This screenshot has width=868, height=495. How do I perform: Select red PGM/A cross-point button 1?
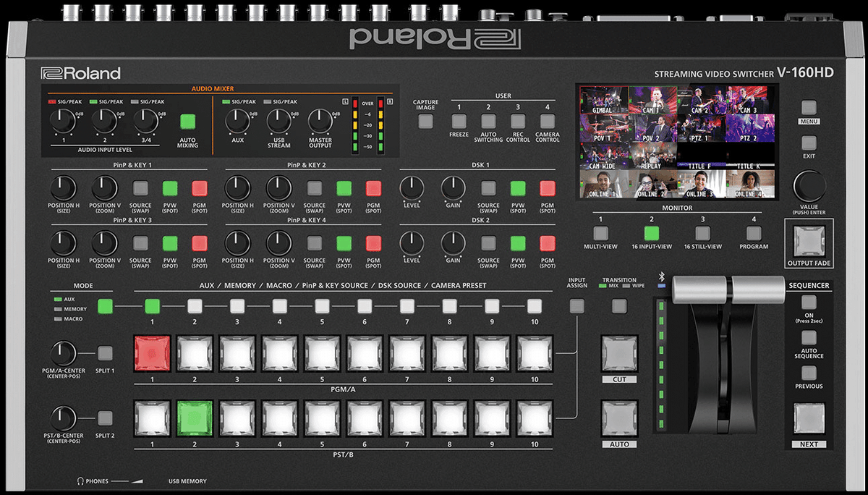(152, 353)
